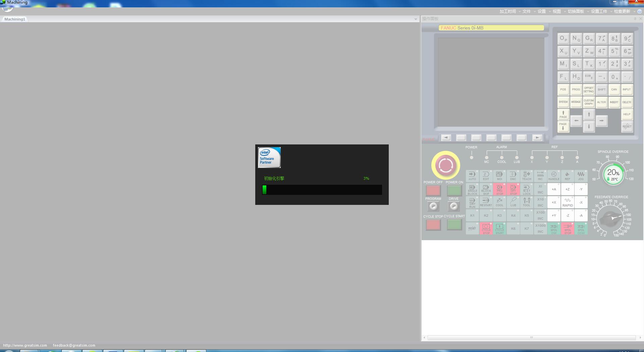Select the DNC mode key
Screen dimensions: 644x352
click(x=513, y=176)
